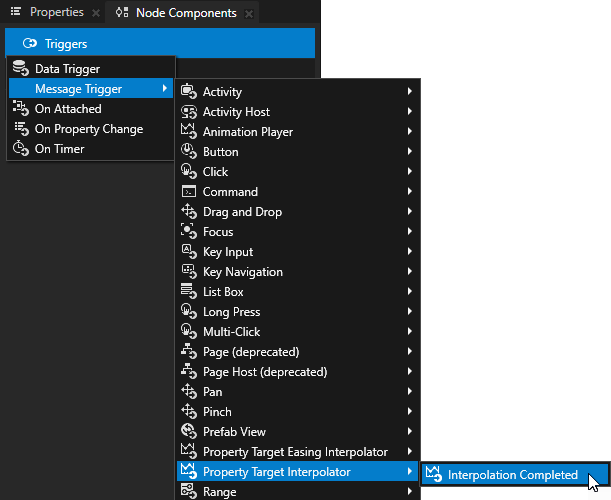The width and height of the screenshot is (611, 500).
Task: Switch to the Properties tab
Action: point(56,13)
